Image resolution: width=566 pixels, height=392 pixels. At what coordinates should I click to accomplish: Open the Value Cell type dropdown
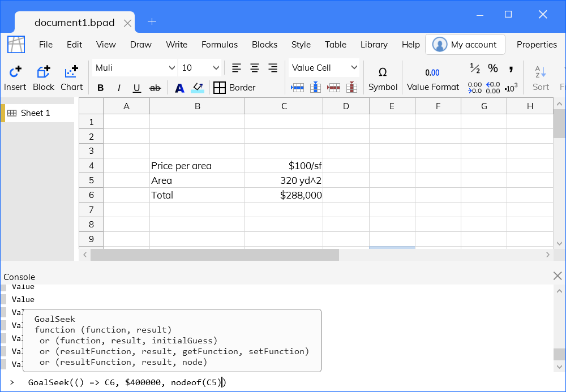[324, 68]
